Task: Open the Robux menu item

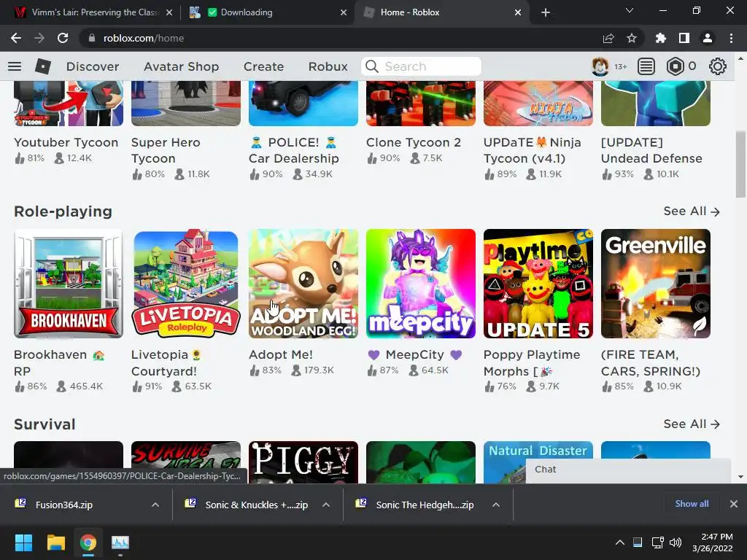Action: (328, 66)
